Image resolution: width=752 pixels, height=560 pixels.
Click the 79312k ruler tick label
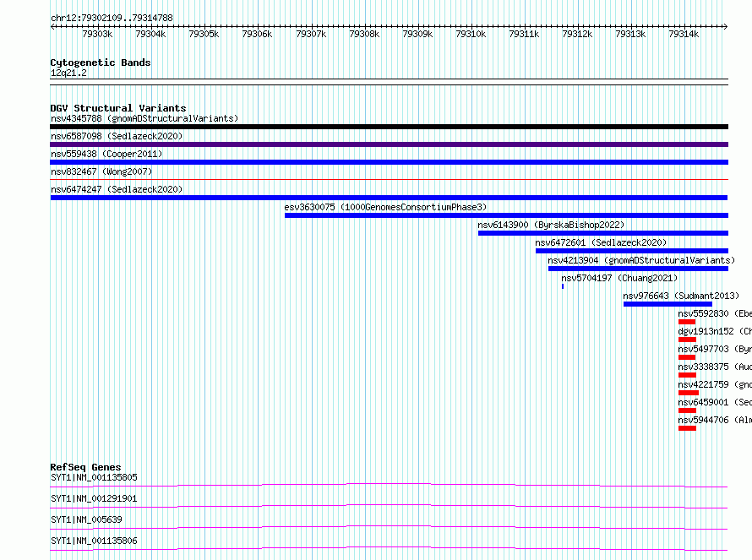577,34
